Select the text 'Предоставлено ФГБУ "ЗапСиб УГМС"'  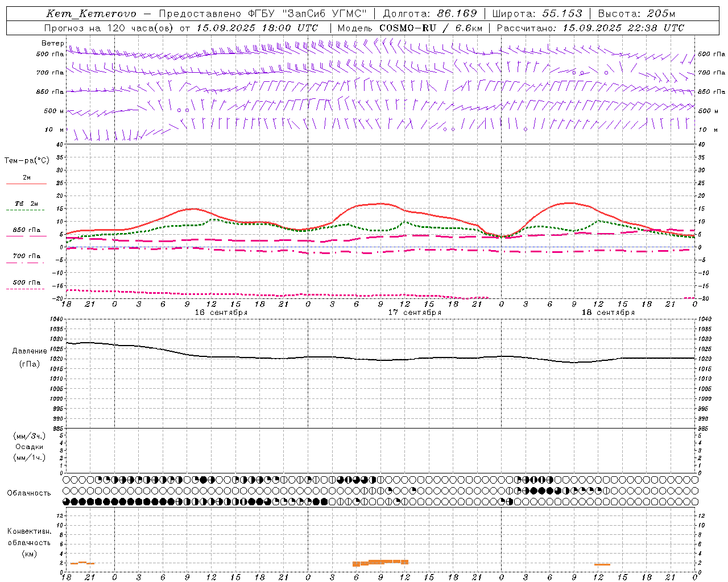coord(263,14)
